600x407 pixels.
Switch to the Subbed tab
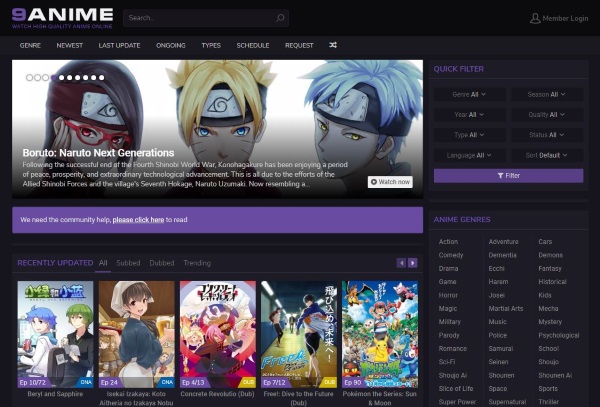128,263
